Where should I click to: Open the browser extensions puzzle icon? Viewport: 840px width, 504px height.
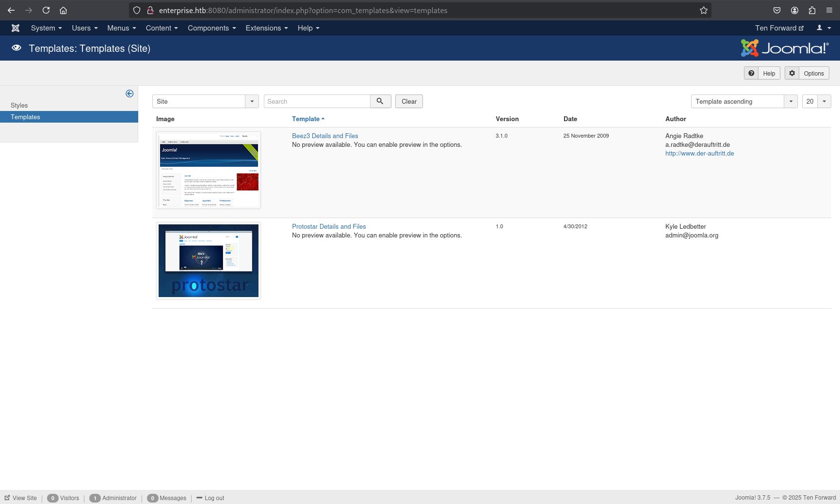coord(812,10)
